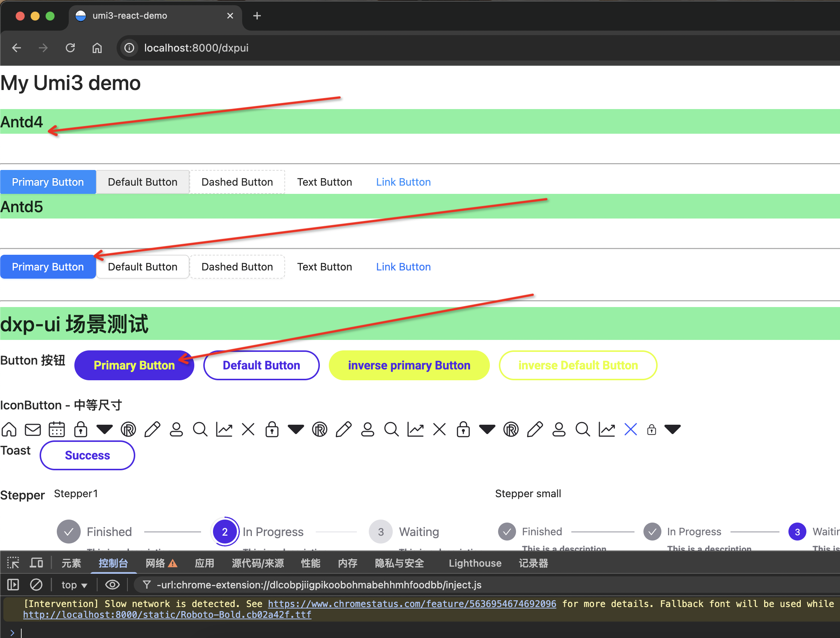The height and width of the screenshot is (638, 840).
Task: Click the inverse primary Button
Action: pyautogui.click(x=408, y=365)
